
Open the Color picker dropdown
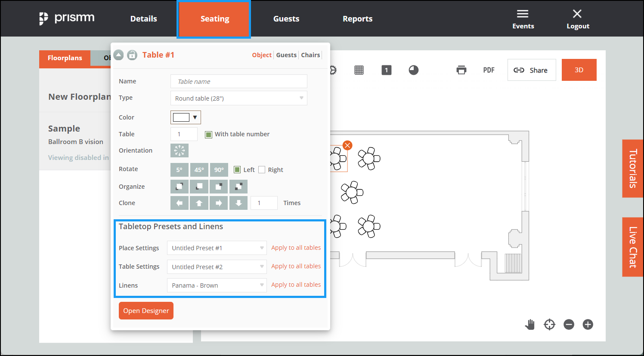186,117
